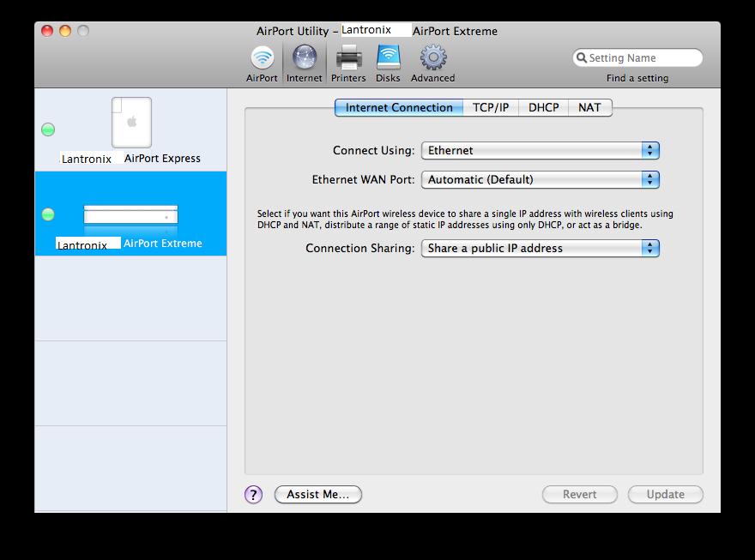Select the AirPort Express device icon
The width and height of the screenshot is (755, 560).
(x=131, y=123)
